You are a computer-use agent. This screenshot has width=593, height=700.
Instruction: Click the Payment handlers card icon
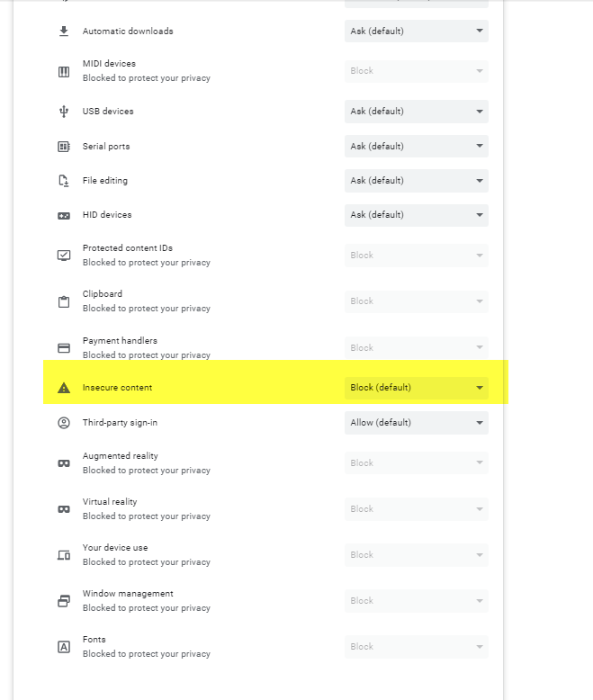click(x=64, y=348)
